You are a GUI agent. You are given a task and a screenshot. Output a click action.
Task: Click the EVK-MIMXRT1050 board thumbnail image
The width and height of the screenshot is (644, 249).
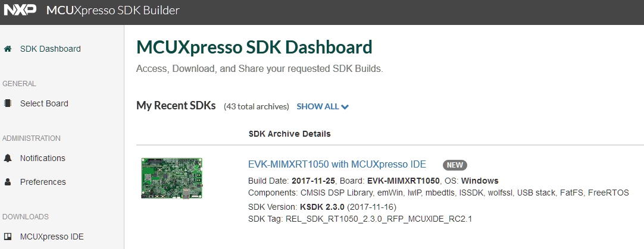[171, 178]
